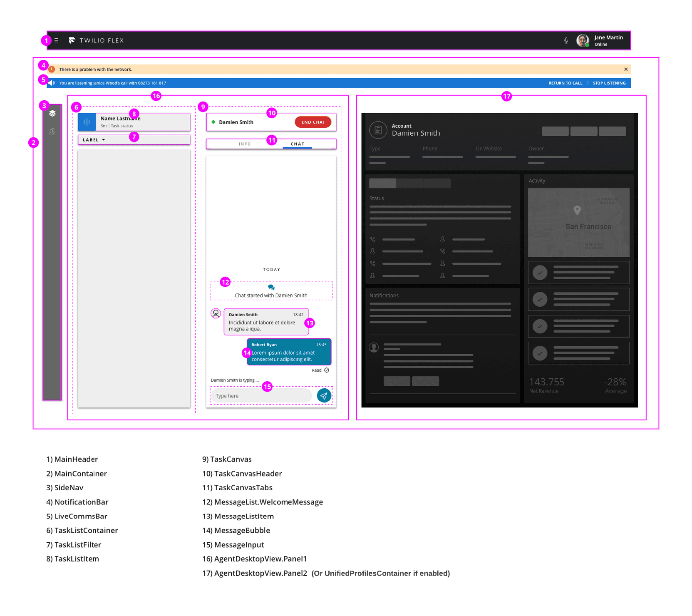The width and height of the screenshot is (692, 616).
Task: Expand the LABEL filter dropdown
Action: pyautogui.click(x=93, y=139)
